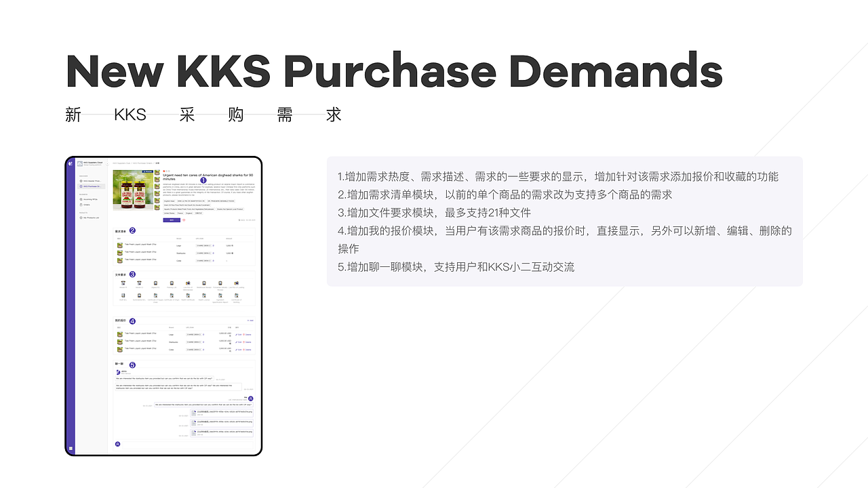Open the Packing List file icon
Screen dimensions: 868x488
tap(172, 283)
